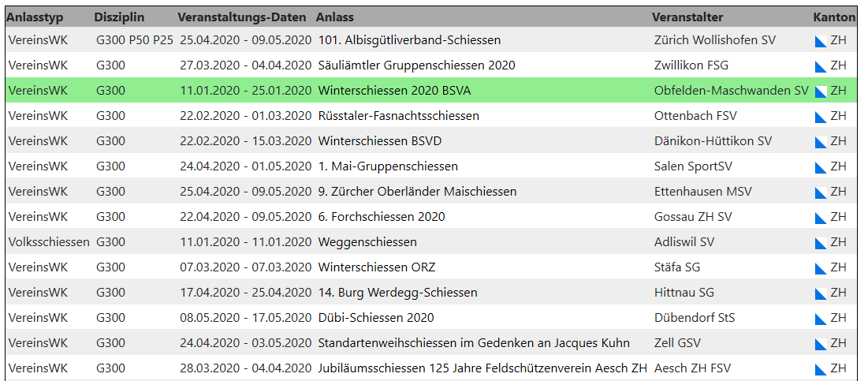Open Standartenweihschiessen im Gedenken an Jacques Kuhn
This screenshot has height=381, width=868.
(474, 343)
